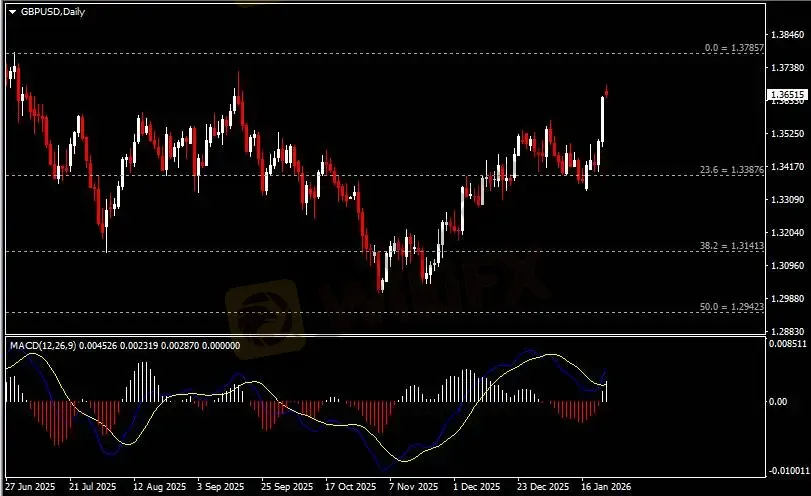
Task: Click the 23 Dec 2025 date label
Action: 543,487
